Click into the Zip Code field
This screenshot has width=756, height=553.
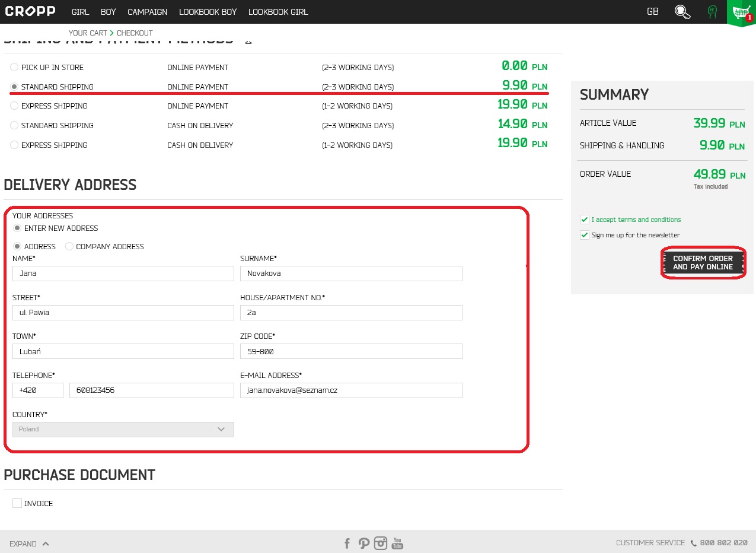click(x=351, y=351)
